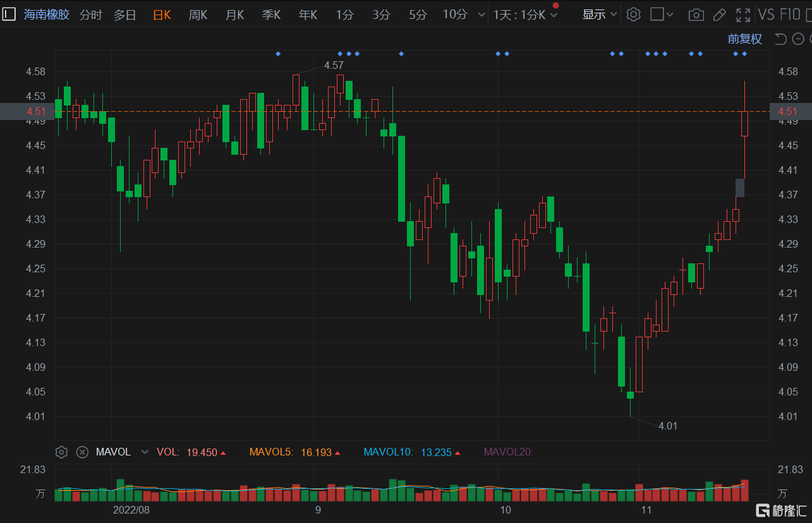Click the square layout icon
The image size is (812, 523).
point(657,15)
